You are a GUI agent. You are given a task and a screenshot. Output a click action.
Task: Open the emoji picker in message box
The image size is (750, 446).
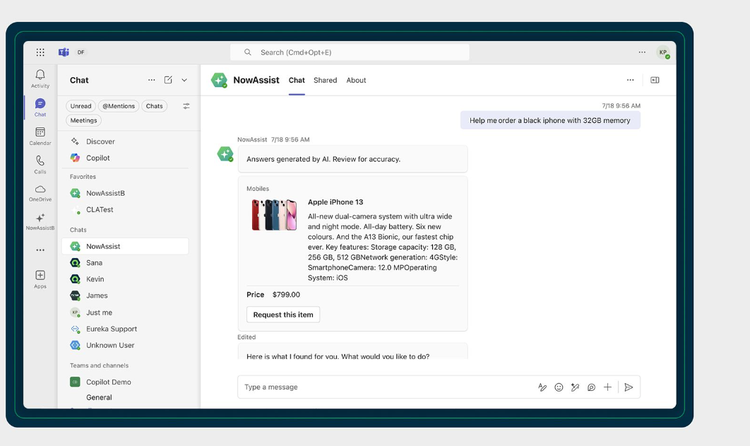[x=559, y=387]
